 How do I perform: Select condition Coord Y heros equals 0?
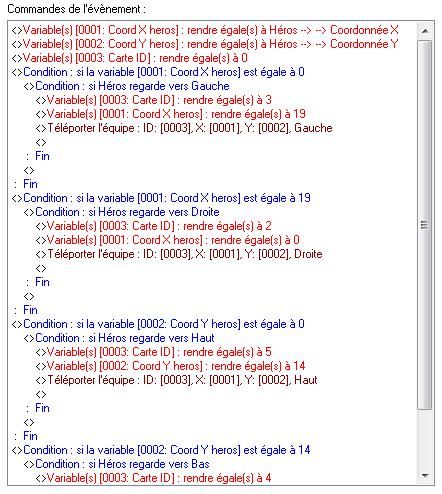[158, 324]
